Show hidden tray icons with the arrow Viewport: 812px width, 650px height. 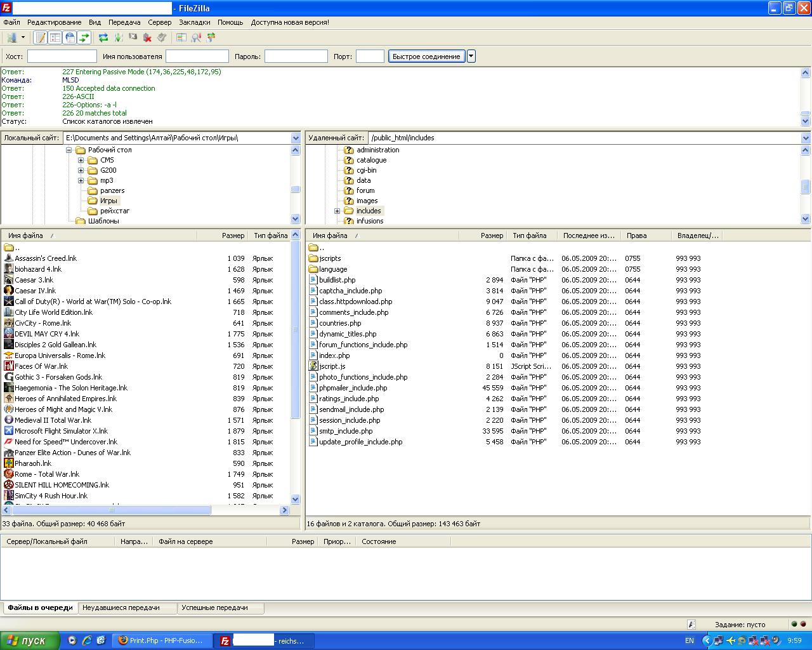click(707, 640)
